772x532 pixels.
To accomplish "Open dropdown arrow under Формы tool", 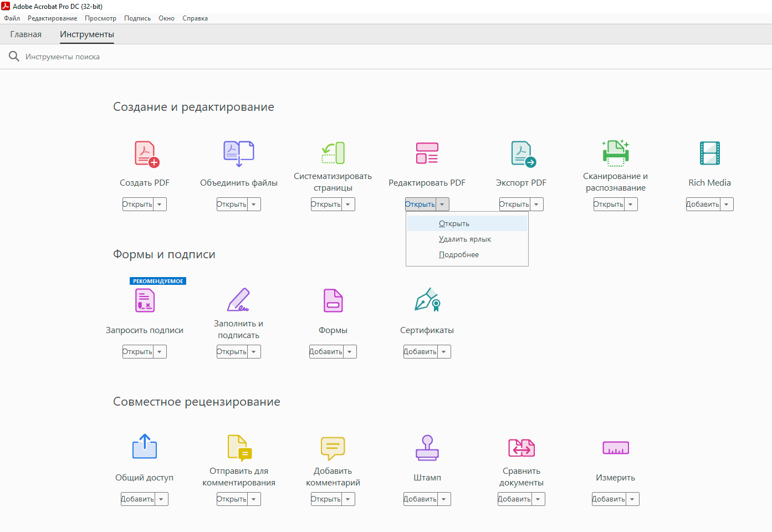I will click(350, 352).
